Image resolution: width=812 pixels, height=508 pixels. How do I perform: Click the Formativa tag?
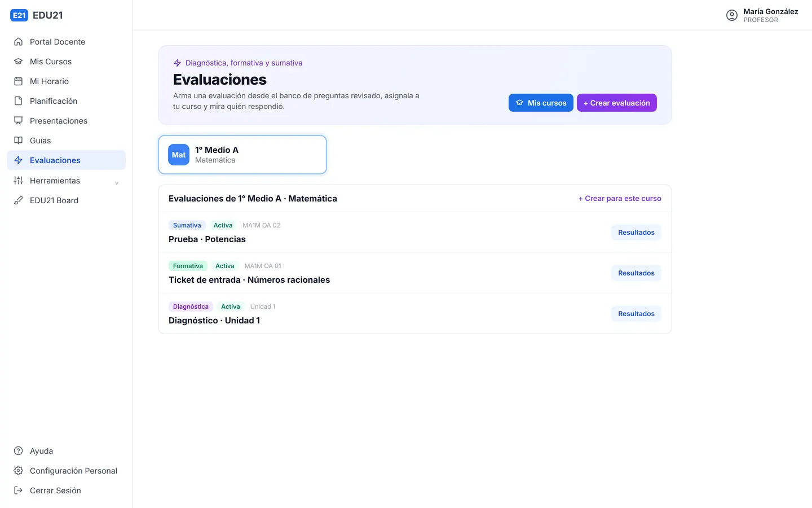[188, 266]
